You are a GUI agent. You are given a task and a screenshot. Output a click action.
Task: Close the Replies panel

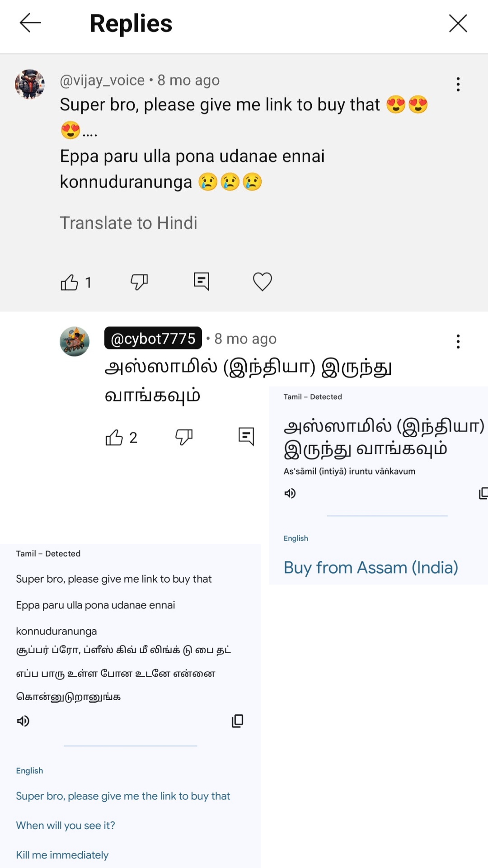click(458, 23)
